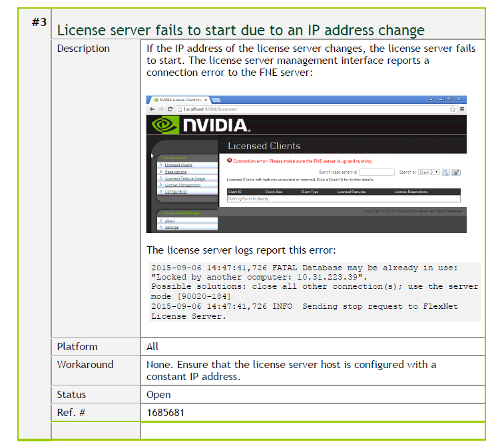Viewport: 500px width, 448px height.
Task: Close the NVIDIA License Client Manager tab
Action: [x=206, y=100]
